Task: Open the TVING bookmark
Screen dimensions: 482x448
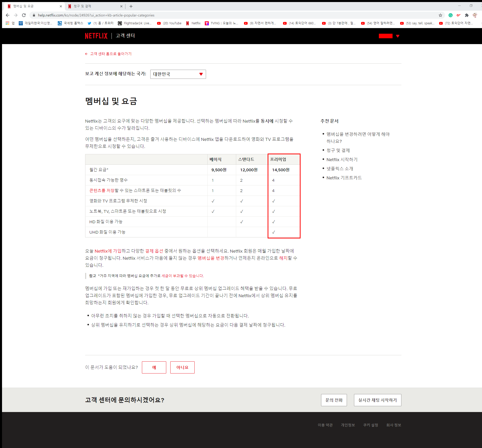Action: click(222, 23)
